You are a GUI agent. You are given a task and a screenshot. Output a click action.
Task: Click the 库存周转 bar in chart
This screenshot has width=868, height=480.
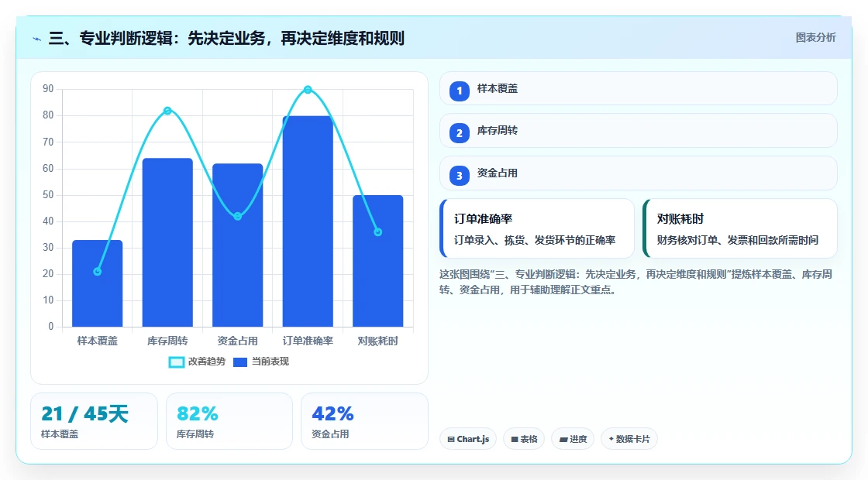(167, 242)
